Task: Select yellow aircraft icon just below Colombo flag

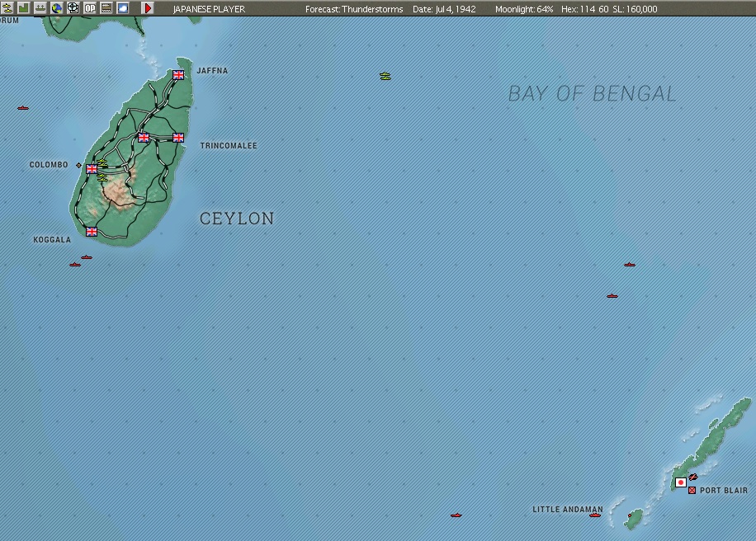Action: pos(102,177)
